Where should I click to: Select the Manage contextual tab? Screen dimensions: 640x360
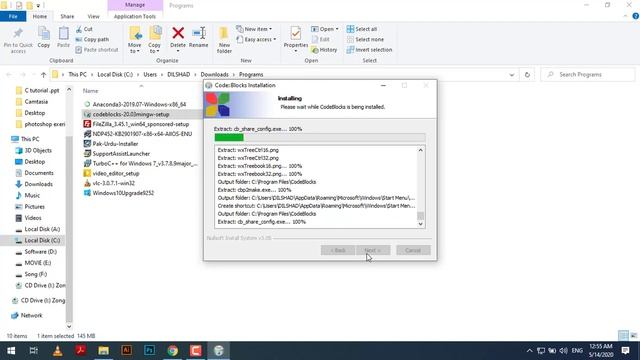pyautogui.click(x=135, y=5)
